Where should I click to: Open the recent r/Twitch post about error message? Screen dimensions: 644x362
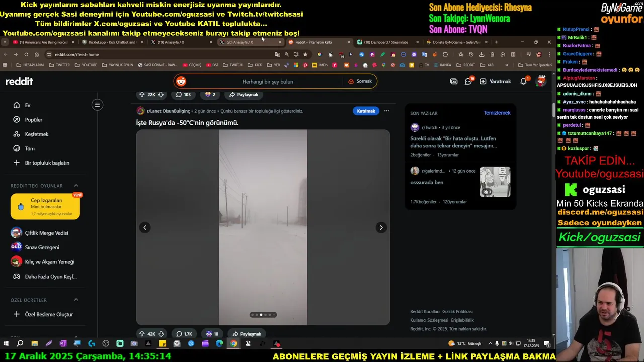pyautogui.click(x=453, y=142)
